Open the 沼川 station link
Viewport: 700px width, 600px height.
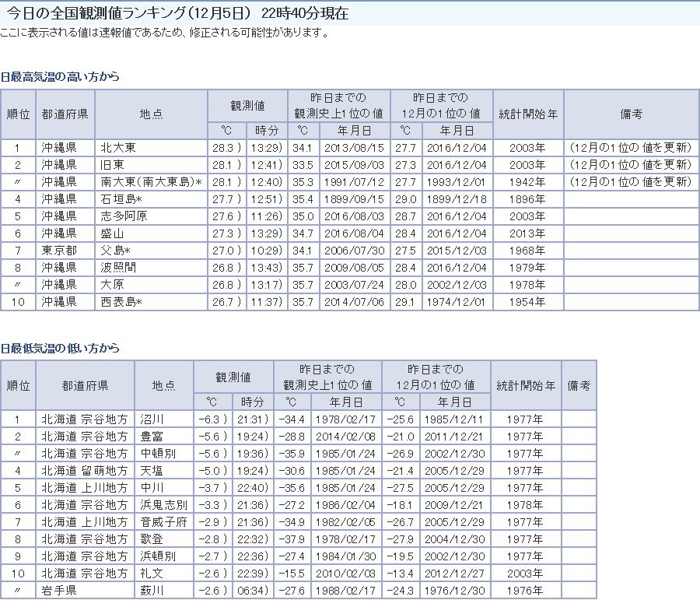[x=152, y=419]
